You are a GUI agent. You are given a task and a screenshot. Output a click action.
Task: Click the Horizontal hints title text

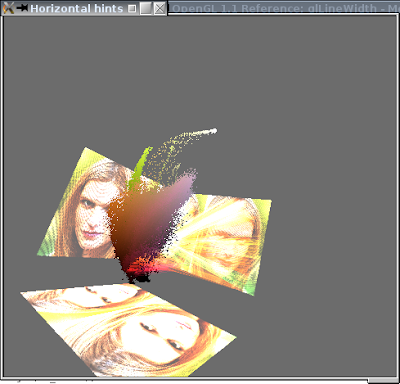(76, 8)
